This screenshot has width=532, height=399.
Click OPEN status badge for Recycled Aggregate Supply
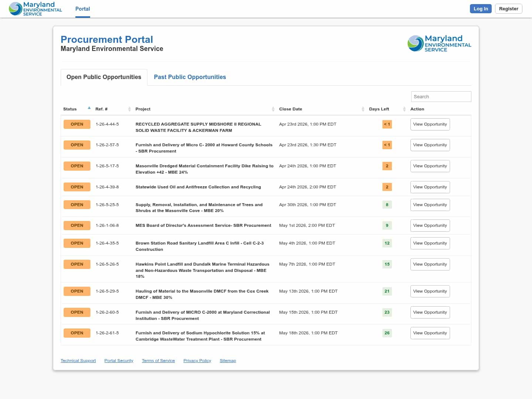click(x=77, y=124)
